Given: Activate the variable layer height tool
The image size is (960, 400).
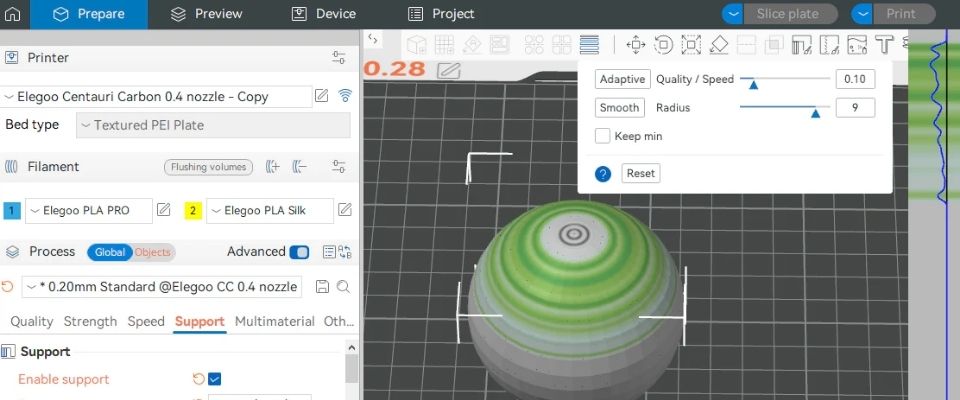Looking at the screenshot, I should (589, 44).
